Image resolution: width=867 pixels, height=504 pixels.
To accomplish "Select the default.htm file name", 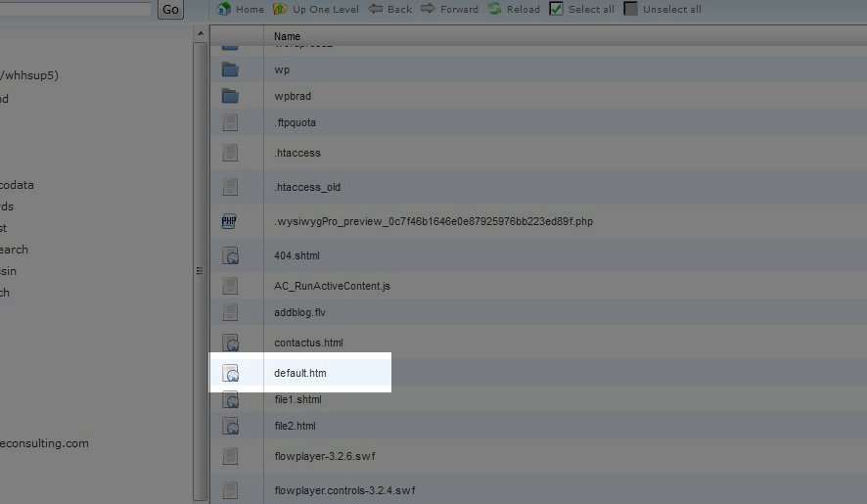I will 299,373.
